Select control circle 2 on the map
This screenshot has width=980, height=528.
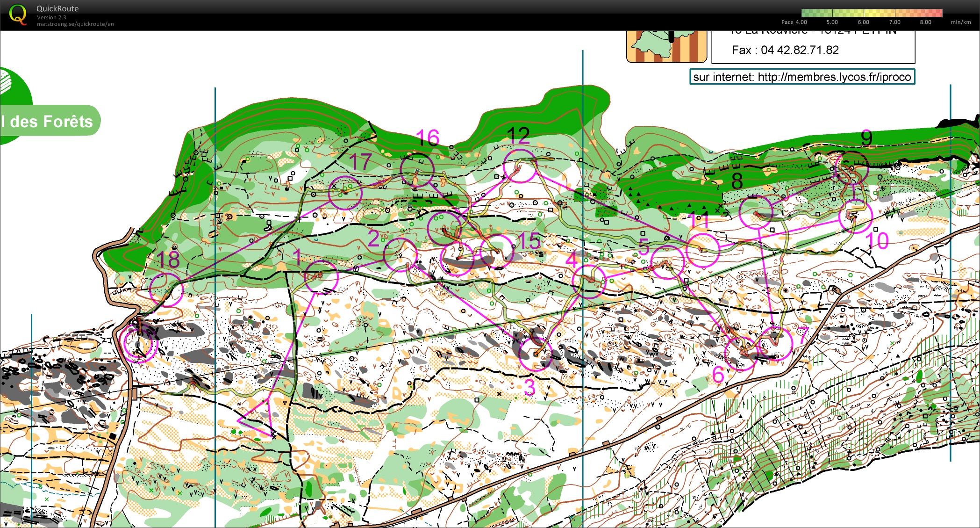[400, 254]
